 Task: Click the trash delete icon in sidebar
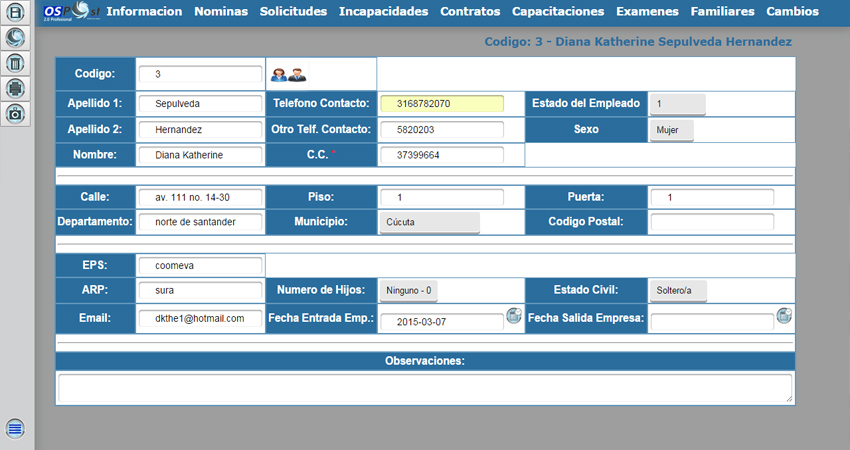pyautogui.click(x=15, y=63)
